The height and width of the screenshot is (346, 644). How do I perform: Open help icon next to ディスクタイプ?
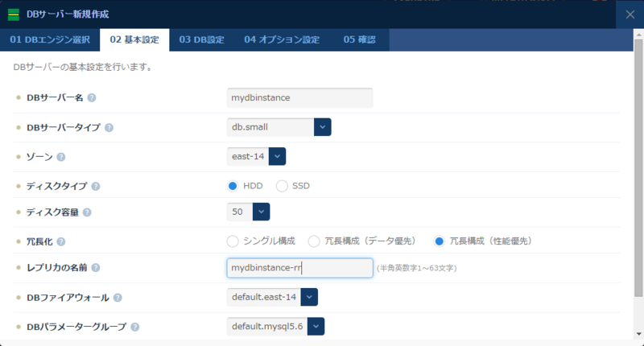click(x=95, y=187)
